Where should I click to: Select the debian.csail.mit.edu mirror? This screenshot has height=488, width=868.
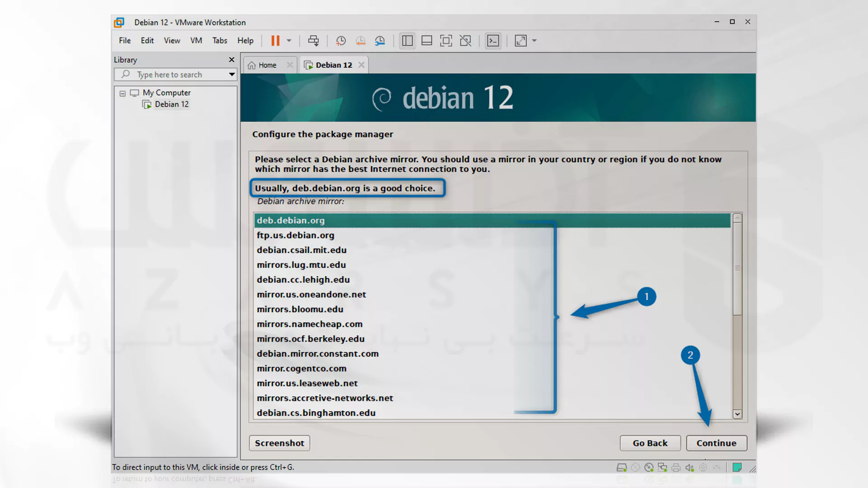492,250
